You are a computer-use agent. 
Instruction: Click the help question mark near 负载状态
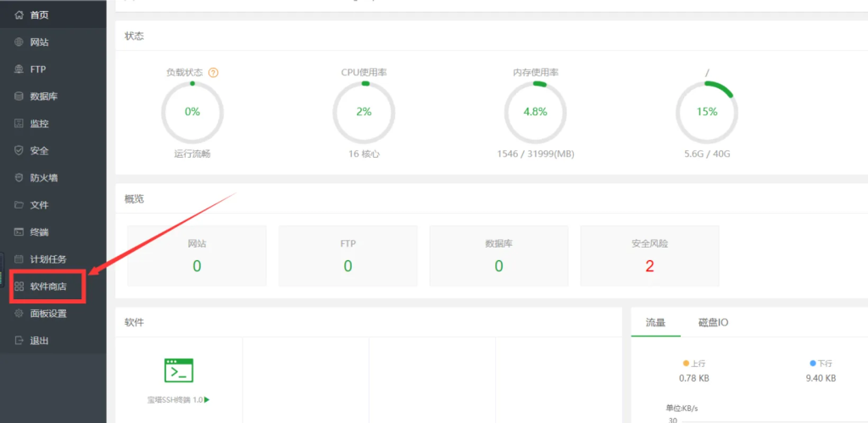point(214,73)
